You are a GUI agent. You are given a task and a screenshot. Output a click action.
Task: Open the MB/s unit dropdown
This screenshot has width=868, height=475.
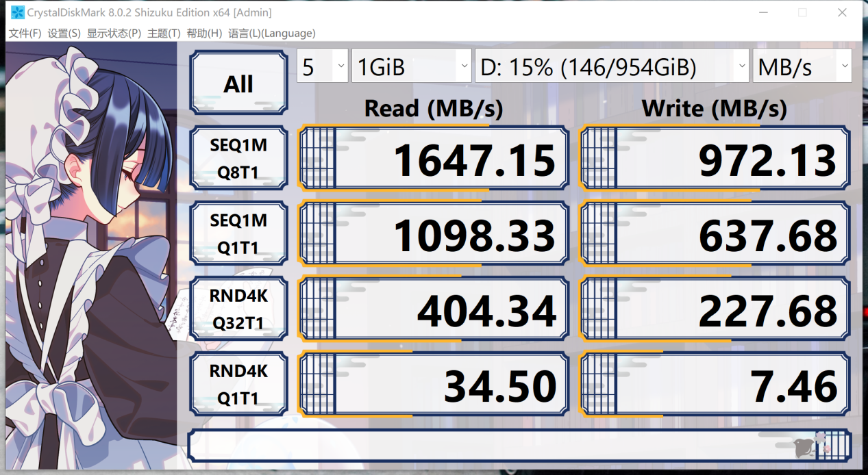pos(802,66)
